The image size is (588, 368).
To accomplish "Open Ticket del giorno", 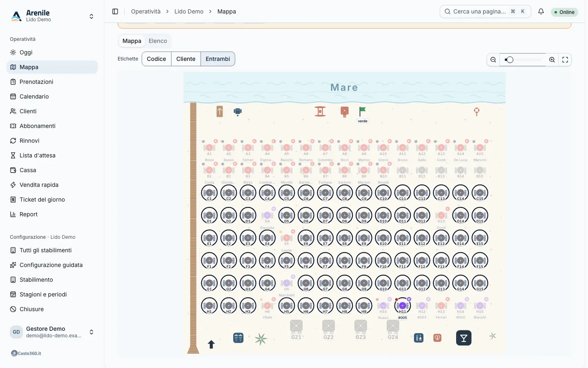I will [52, 200].
